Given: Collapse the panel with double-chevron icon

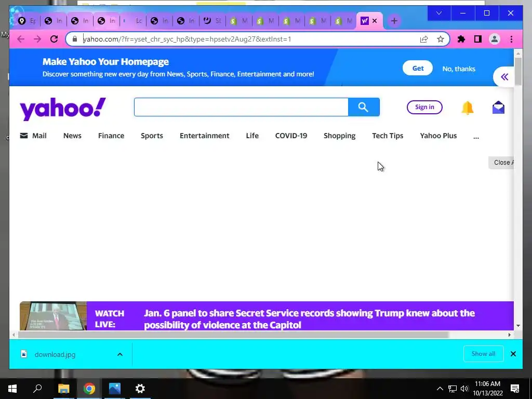Looking at the screenshot, I should click(x=504, y=77).
